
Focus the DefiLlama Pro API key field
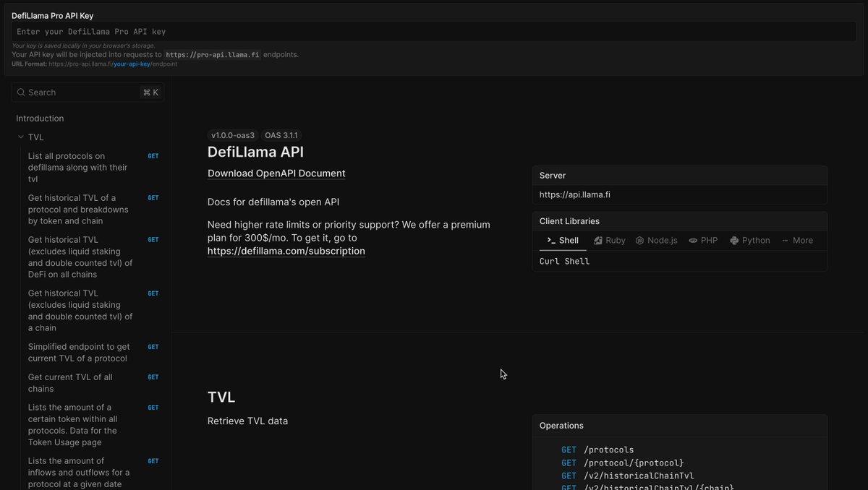pyautogui.click(x=434, y=32)
